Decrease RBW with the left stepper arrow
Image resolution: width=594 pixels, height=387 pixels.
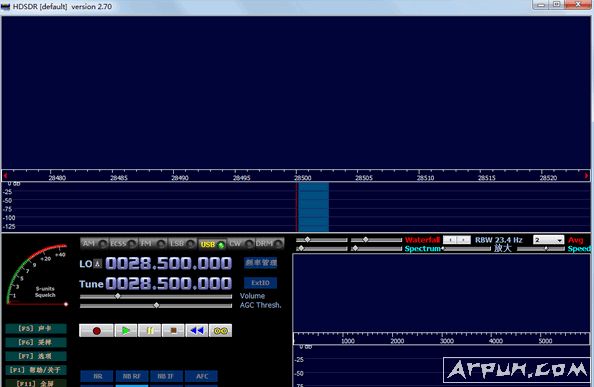450,240
